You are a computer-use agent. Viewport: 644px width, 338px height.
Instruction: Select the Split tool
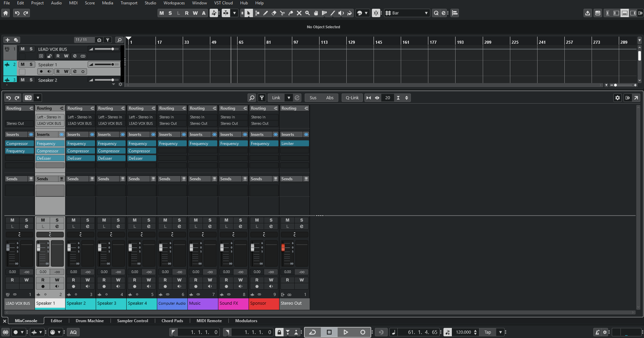coord(282,13)
